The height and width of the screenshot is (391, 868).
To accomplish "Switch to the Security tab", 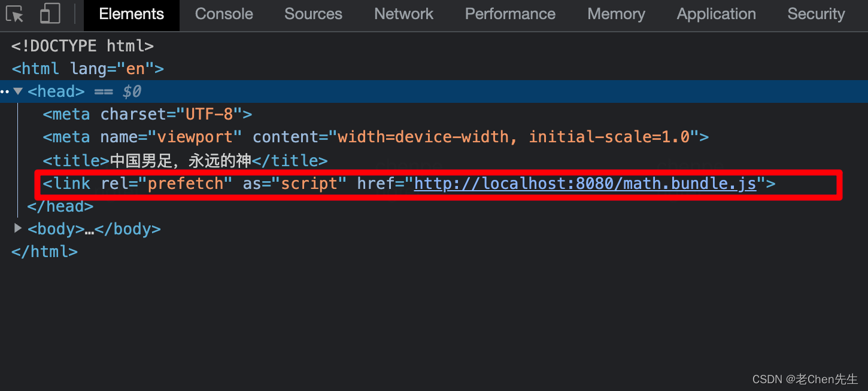I will [x=816, y=14].
